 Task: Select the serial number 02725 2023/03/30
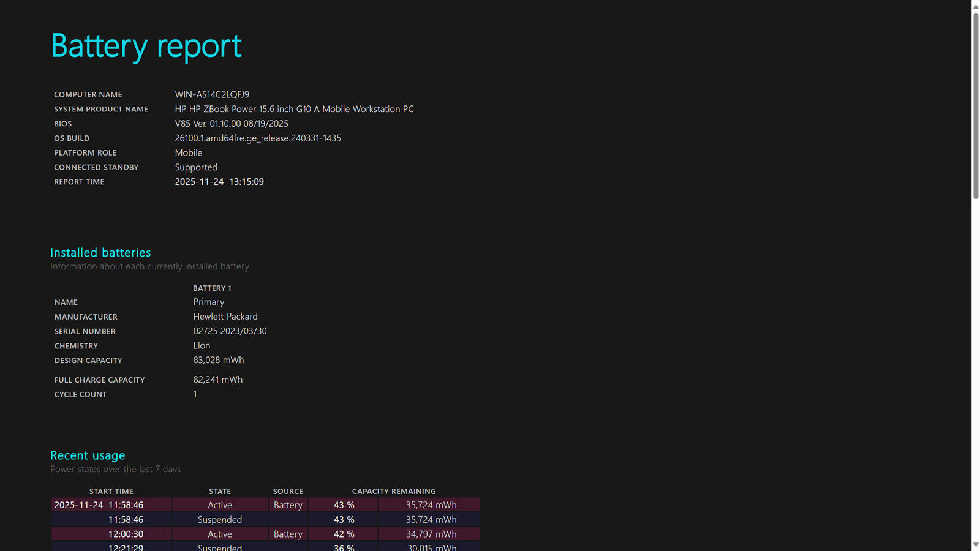click(x=230, y=331)
